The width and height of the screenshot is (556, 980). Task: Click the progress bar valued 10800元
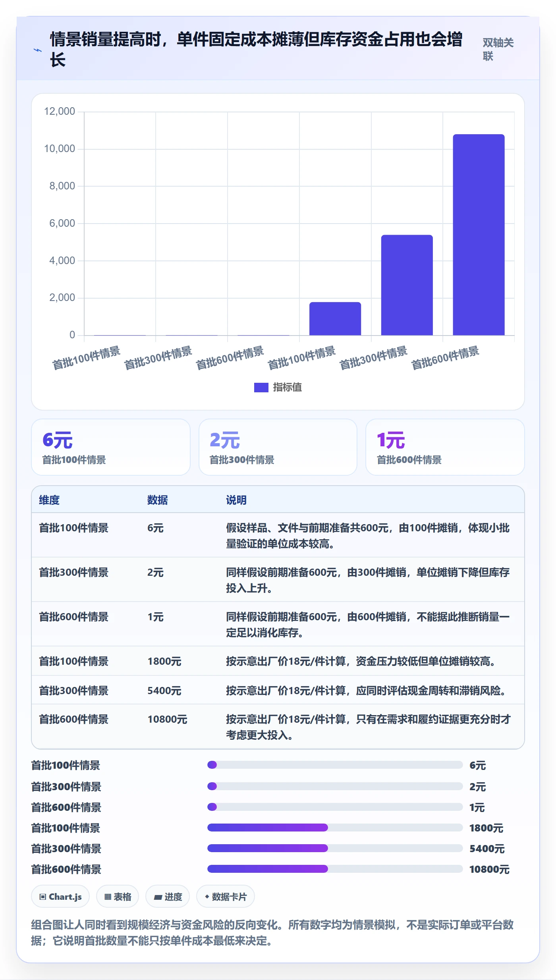point(335,869)
